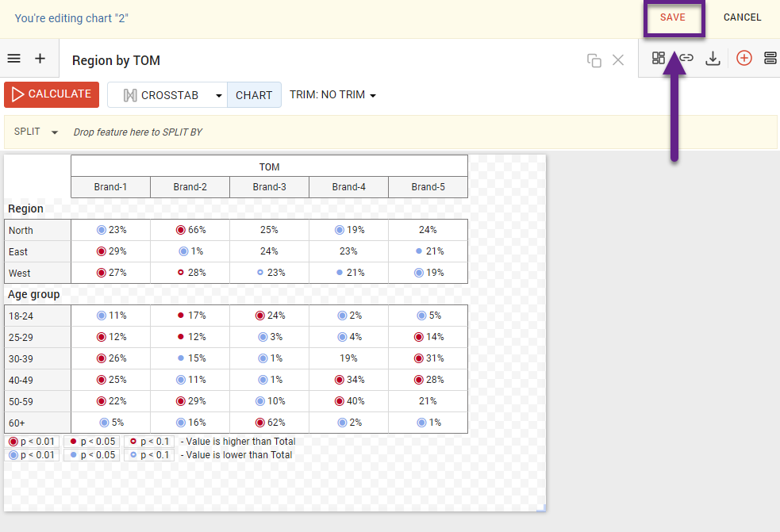Click the link icon in toolbar
This screenshot has height=532, width=780.
686,58
